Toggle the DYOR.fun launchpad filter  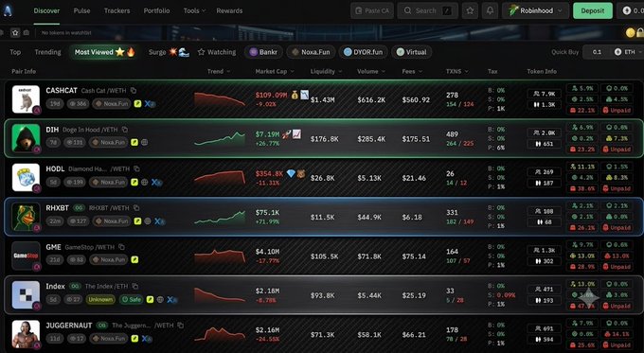(363, 52)
